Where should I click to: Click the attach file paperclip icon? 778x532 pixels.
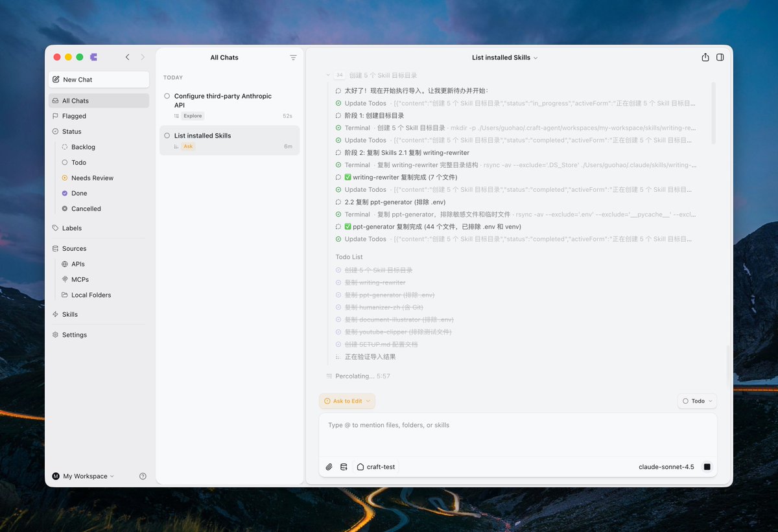329,467
